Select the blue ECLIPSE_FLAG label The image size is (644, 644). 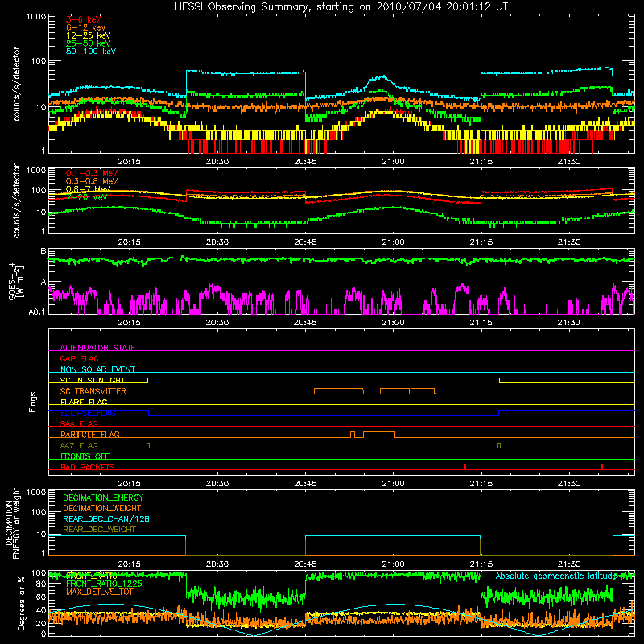[88, 413]
